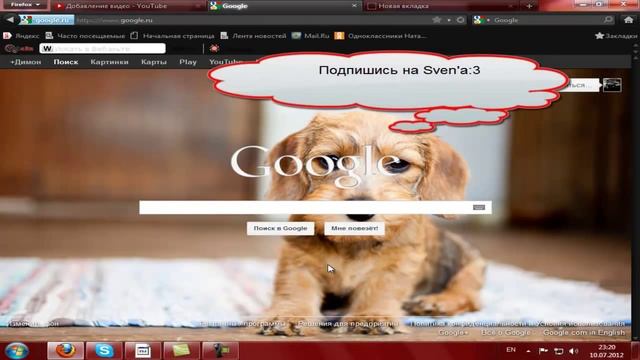Expand the address bar history dropdown arrow

449,20
